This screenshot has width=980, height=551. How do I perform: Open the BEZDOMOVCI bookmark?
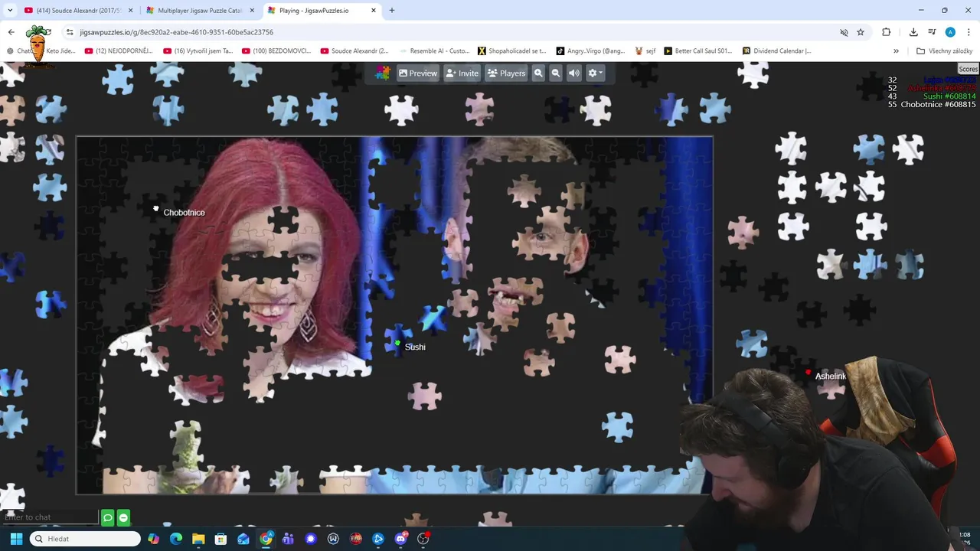pos(276,51)
